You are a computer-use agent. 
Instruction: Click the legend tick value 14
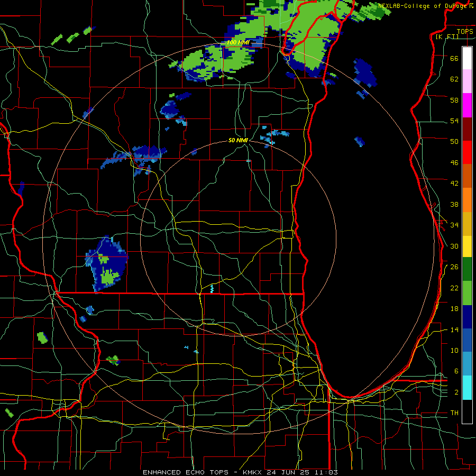pos(454,329)
